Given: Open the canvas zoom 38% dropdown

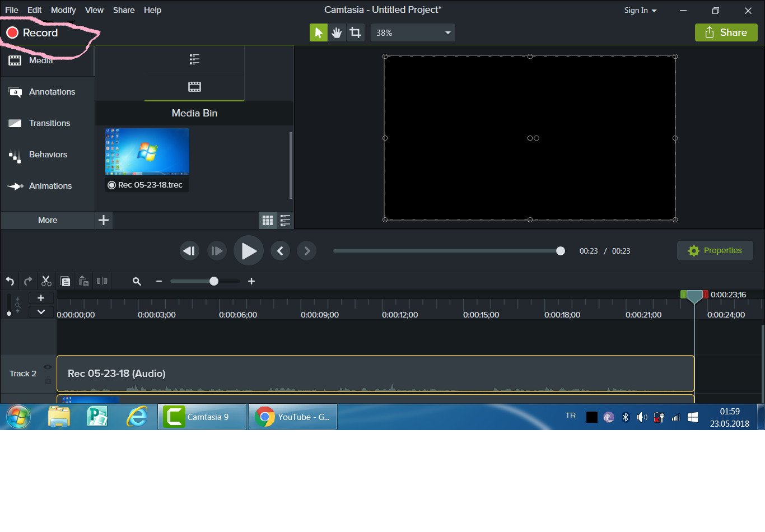Looking at the screenshot, I should 413,32.
